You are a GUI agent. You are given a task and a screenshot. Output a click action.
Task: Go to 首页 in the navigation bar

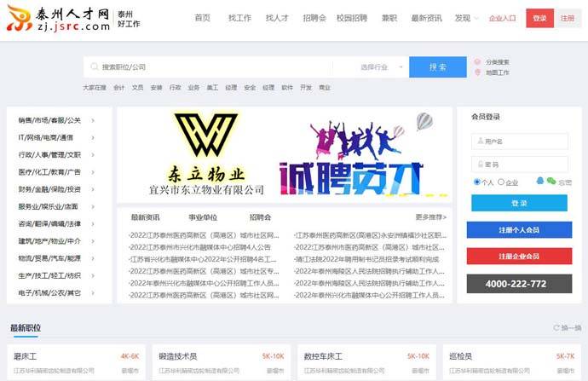(x=203, y=18)
